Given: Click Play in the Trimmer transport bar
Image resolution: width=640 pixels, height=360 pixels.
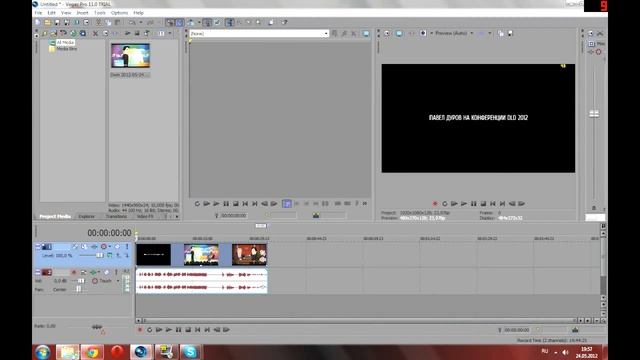Looking at the screenshot, I should (216, 203).
